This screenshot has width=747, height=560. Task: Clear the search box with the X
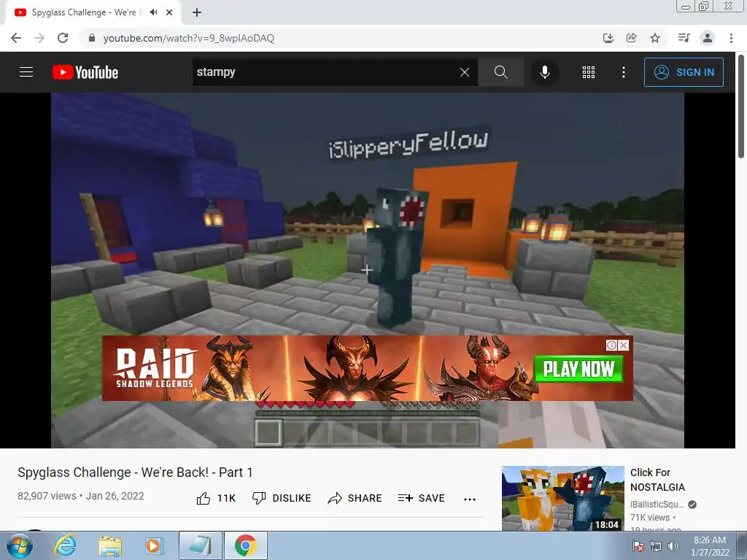click(465, 72)
